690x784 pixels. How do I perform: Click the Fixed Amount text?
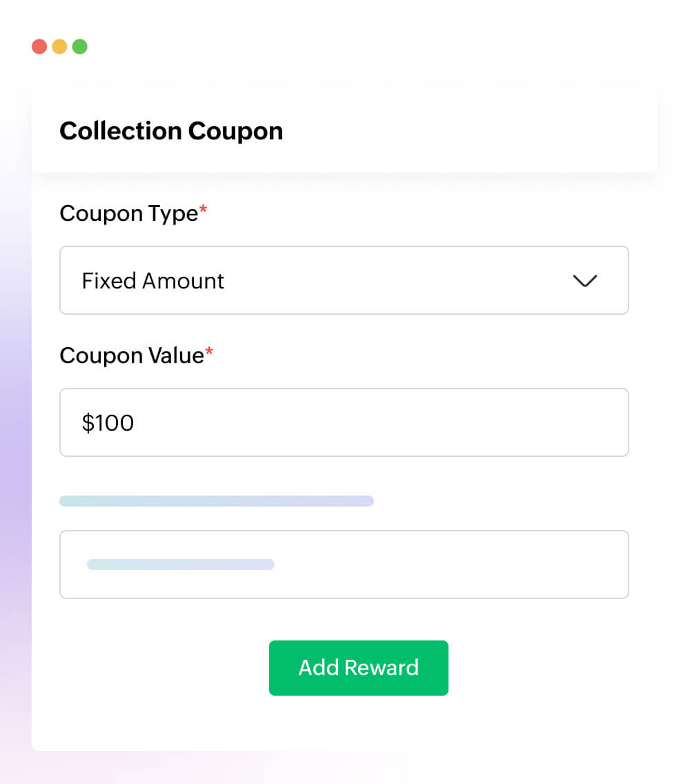[x=153, y=281]
